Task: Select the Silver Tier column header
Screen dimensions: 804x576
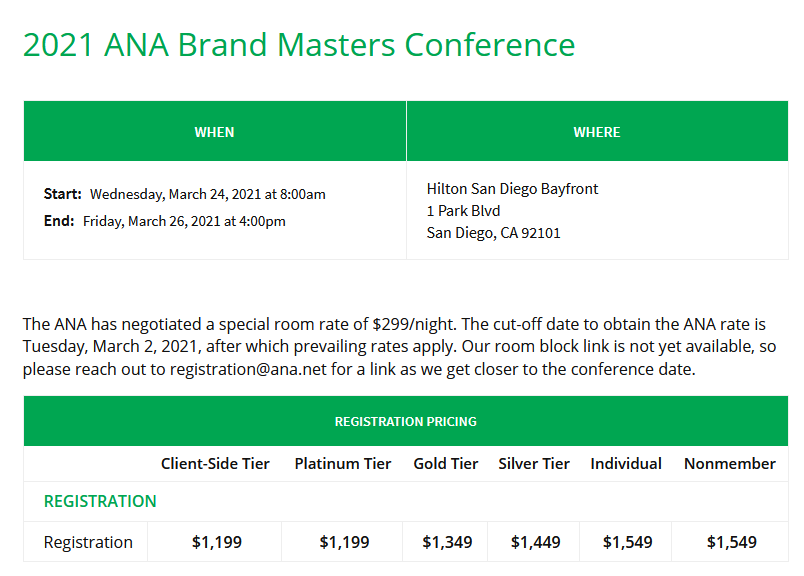Action: coord(534,464)
